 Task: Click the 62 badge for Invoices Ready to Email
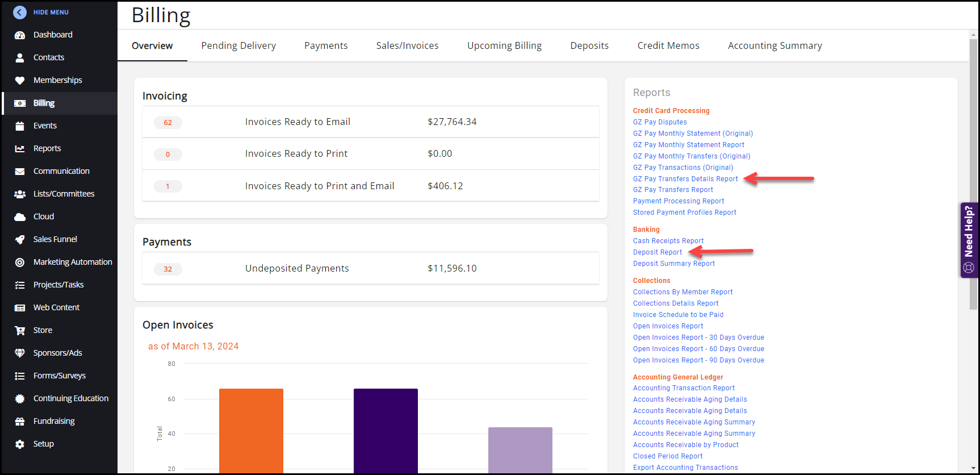pyautogui.click(x=168, y=122)
